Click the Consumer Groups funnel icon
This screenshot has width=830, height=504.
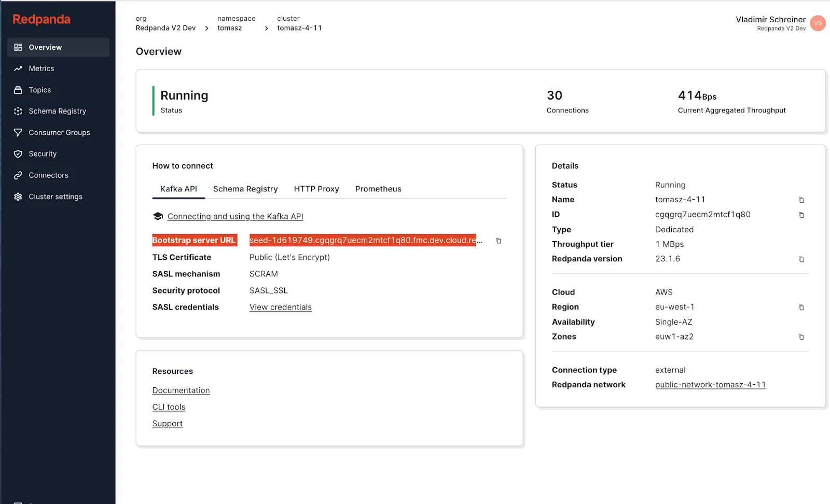click(x=18, y=132)
